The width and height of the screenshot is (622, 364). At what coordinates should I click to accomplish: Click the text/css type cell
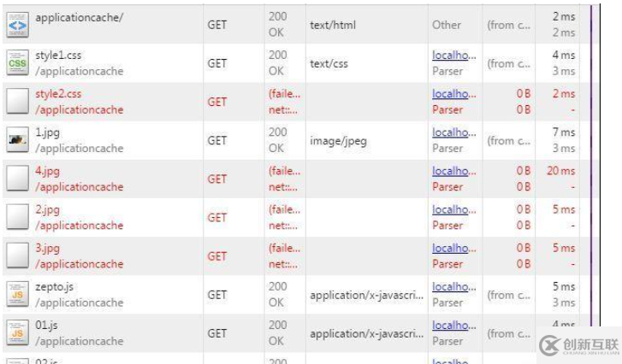pos(329,64)
